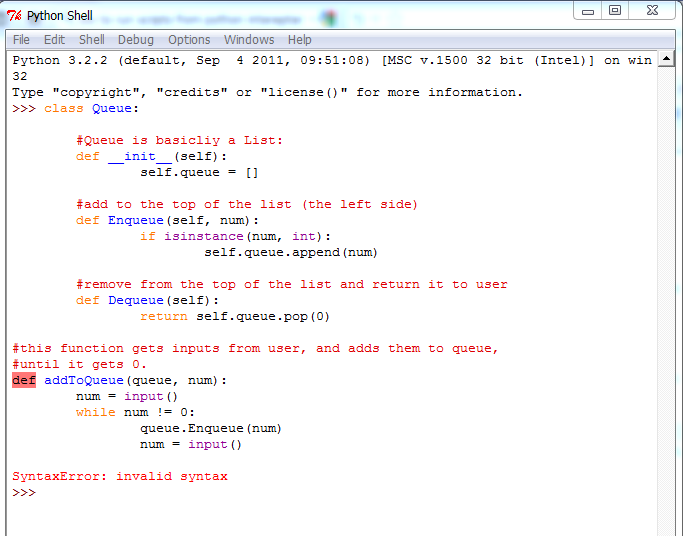
Task: Click the scrollbar up arrow
Action: [666, 61]
